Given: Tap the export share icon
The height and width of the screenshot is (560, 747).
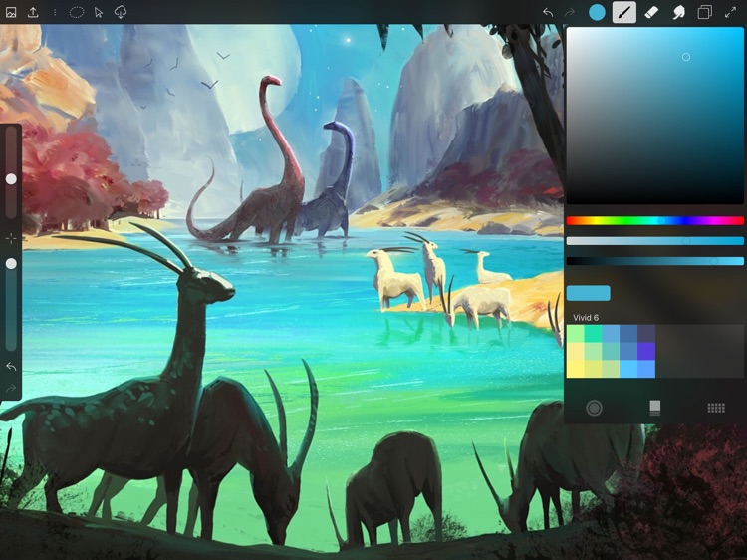Looking at the screenshot, I should (x=33, y=12).
